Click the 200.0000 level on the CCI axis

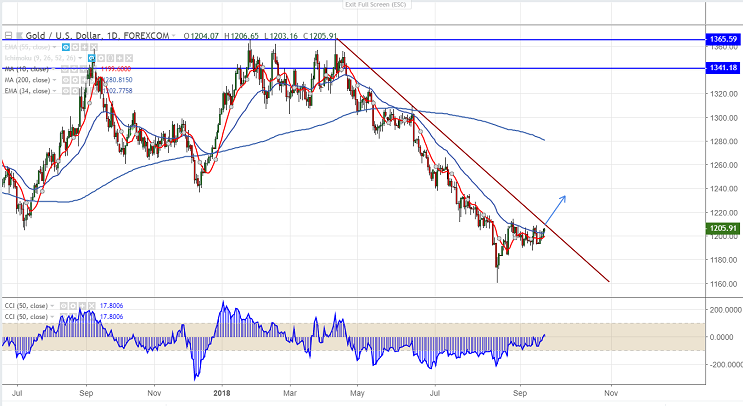click(x=725, y=310)
